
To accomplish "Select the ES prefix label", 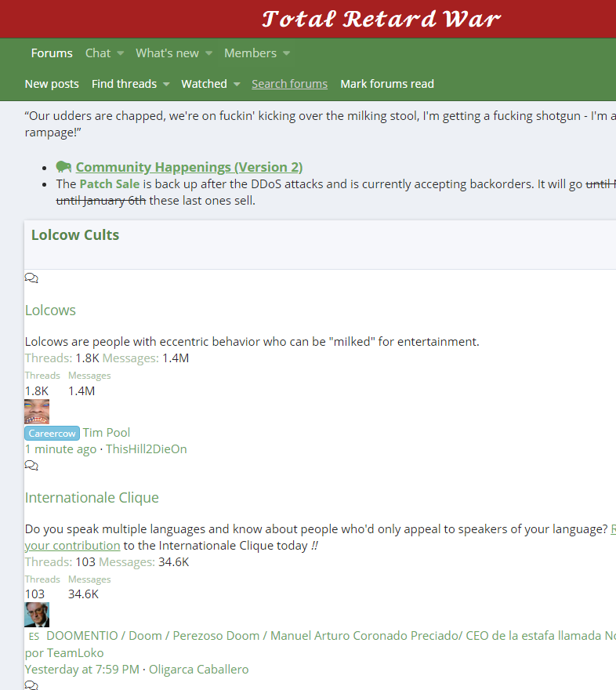I will tap(34, 637).
